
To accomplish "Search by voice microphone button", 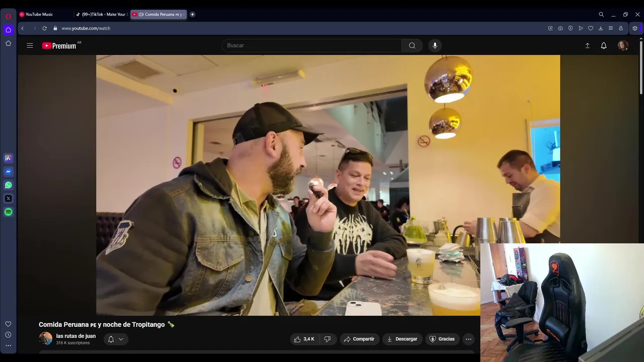I will tap(435, 45).
